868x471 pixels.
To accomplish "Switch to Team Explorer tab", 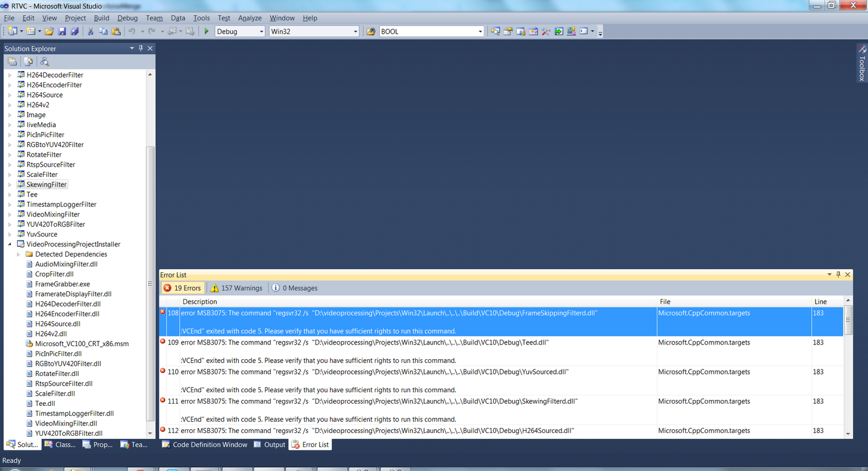I will [134, 444].
